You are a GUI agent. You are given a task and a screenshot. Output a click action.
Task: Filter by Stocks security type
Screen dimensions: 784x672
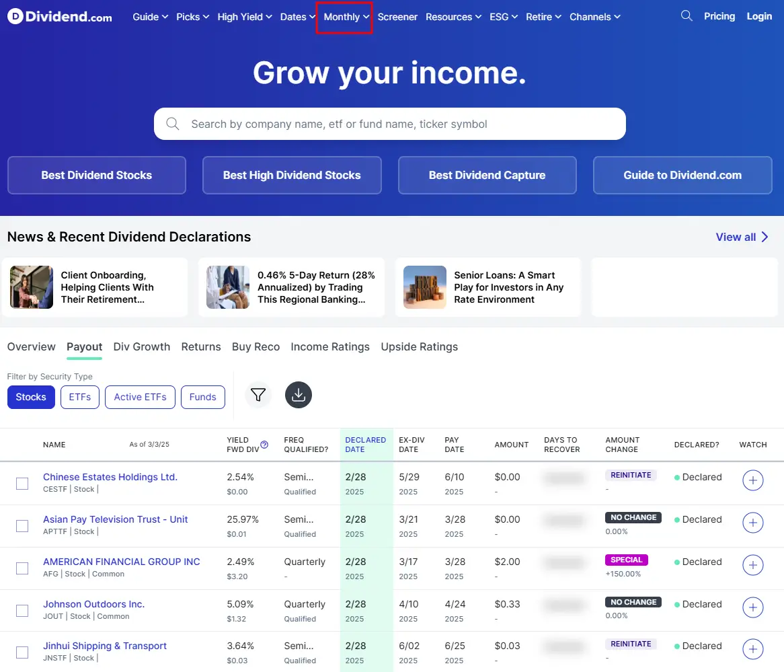coord(31,397)
